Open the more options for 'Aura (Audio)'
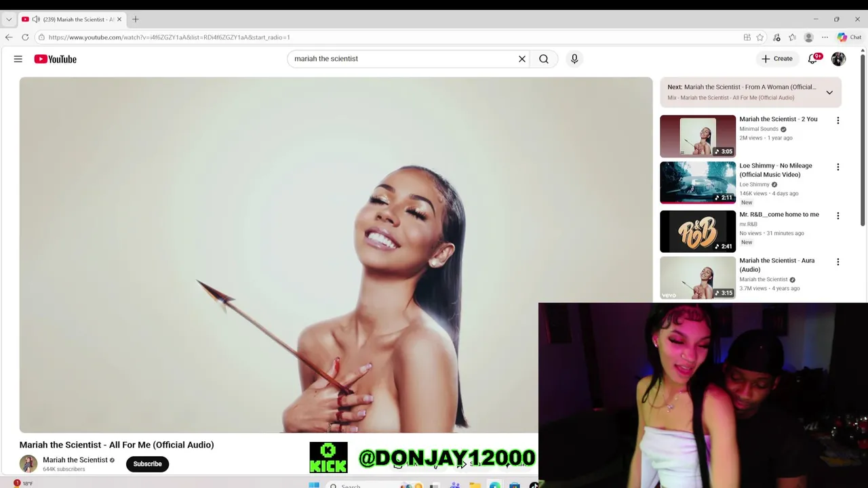Viewport: 868px width, 488px height. click(x=838, y=262)
